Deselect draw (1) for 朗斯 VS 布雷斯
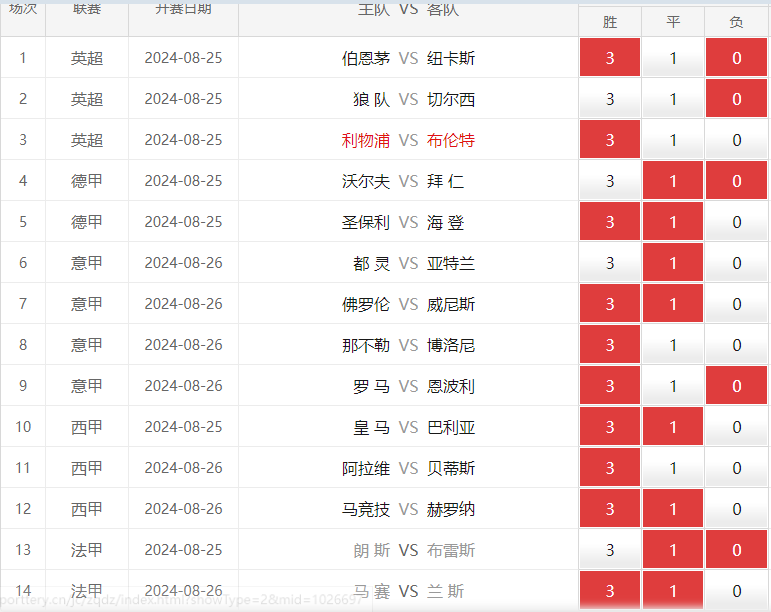Screen dimensions: 771x612 (673, 550)
